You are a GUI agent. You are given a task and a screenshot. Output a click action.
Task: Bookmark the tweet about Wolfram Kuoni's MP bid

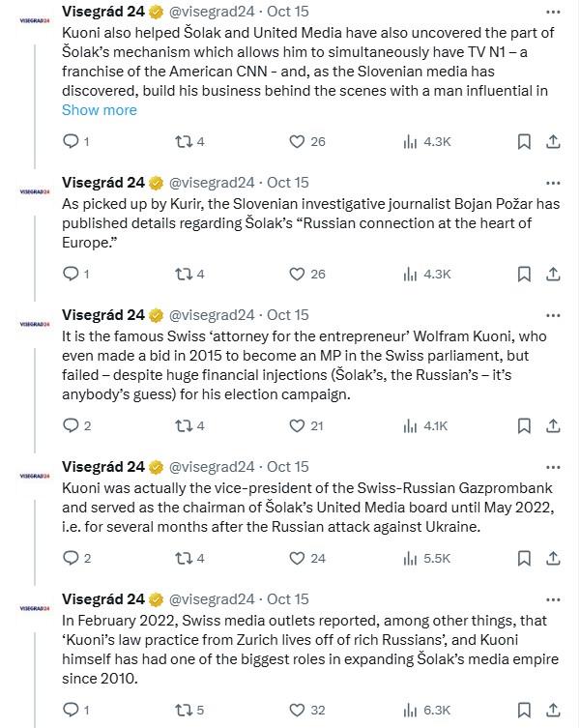523,425
